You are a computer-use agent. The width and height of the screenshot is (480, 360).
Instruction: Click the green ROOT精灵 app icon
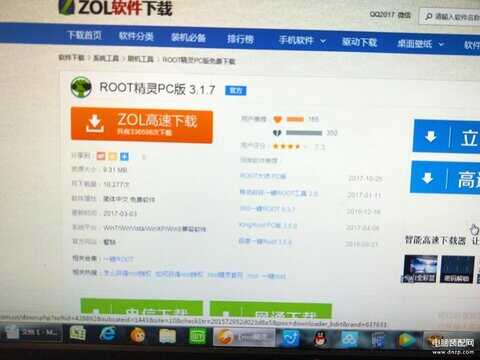pyautogui.click(x=81, y=87)
